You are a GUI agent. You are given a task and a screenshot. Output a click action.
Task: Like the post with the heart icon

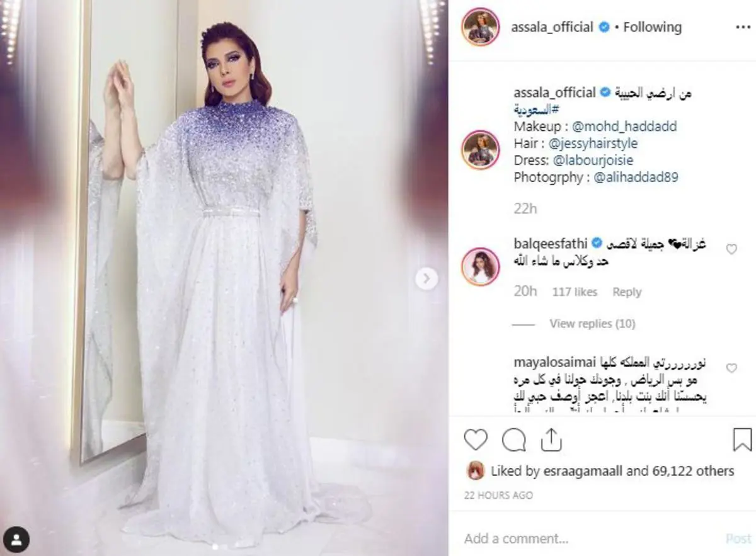pos(476,439)
